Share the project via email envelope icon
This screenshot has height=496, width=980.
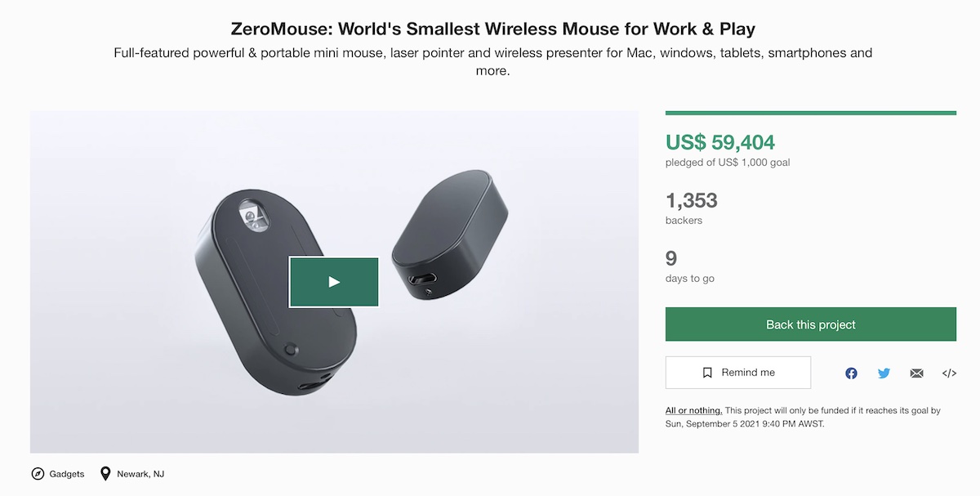tap(916, 373)
